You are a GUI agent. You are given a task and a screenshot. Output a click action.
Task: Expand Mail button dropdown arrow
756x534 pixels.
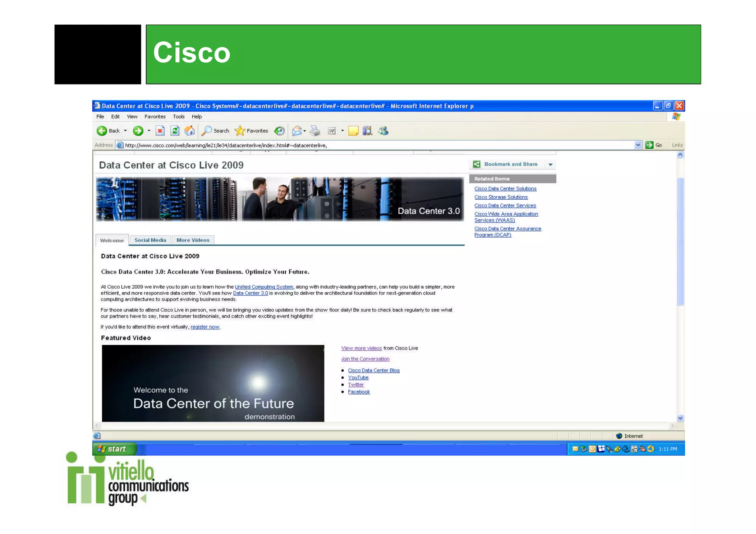(x=305, y=131)
